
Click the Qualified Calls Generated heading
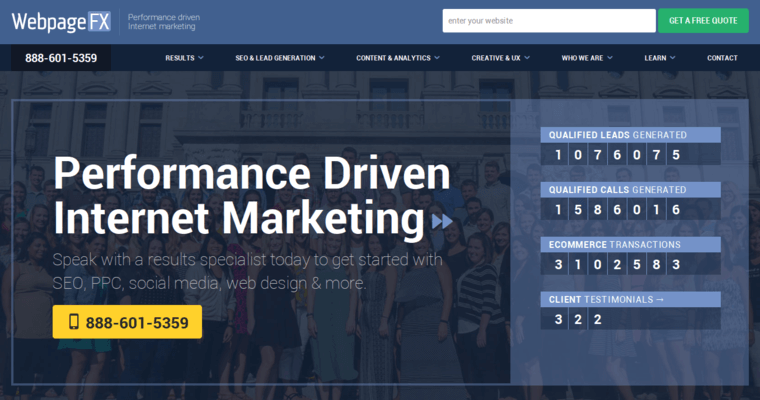[615, 188]
